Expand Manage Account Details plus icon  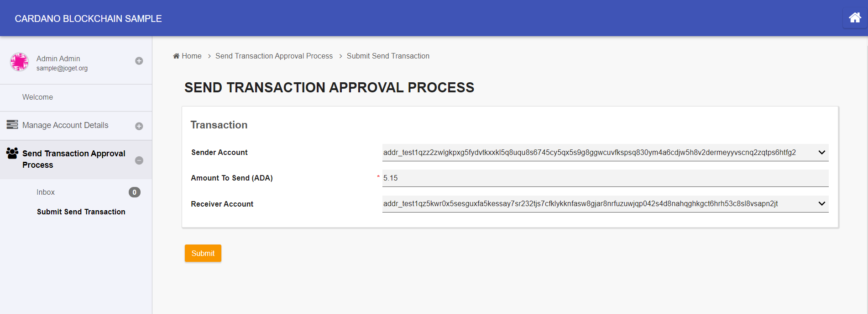pyautogui.click(x=139, y=126)
